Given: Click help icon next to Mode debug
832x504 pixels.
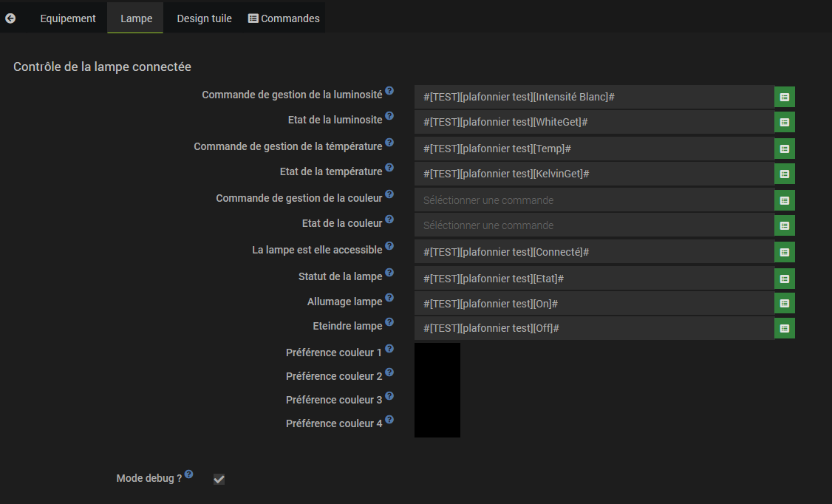Looking at the screenshot, I should click(189, 474).
